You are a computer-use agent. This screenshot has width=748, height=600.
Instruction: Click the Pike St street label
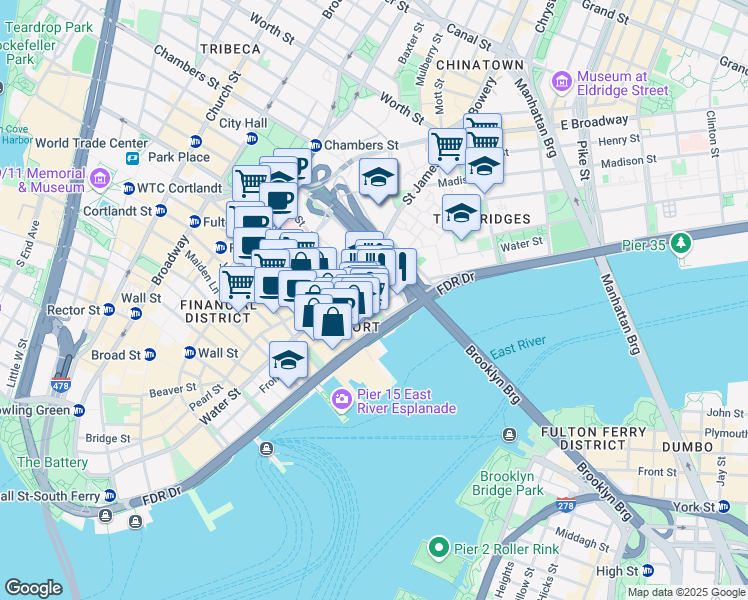[x=583, y=160]
